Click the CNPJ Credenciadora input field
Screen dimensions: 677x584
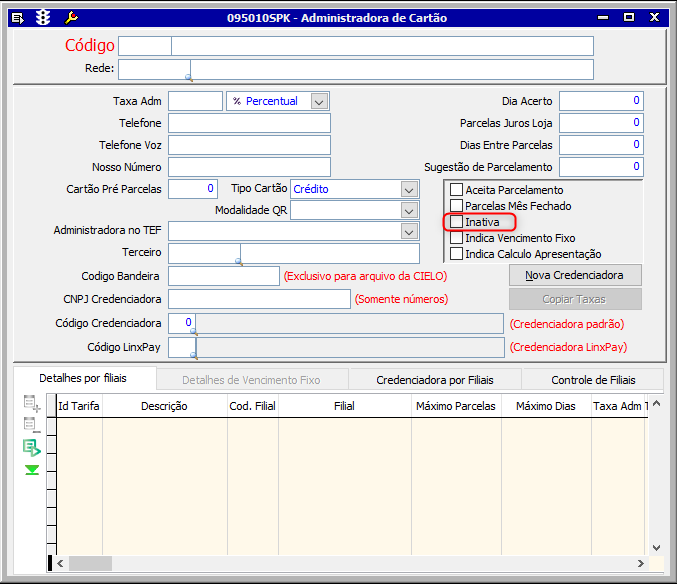coord(259,299)
